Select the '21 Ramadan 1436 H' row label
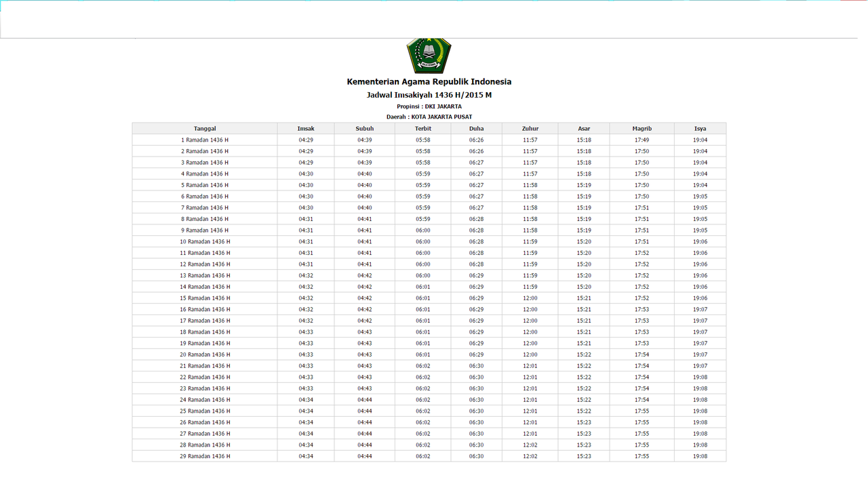This screenshot has height=488, width=868. [x=205, y=366]
